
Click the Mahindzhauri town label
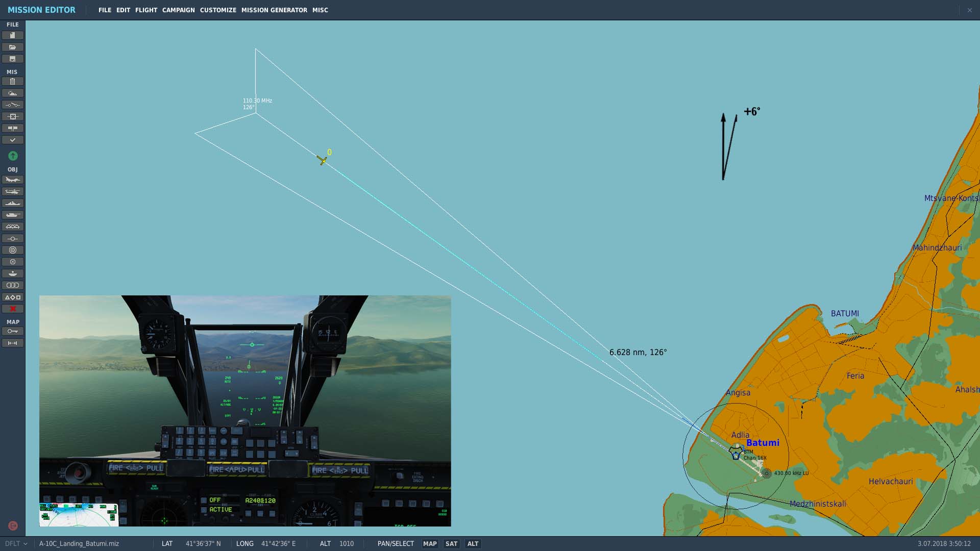(937, 247)
